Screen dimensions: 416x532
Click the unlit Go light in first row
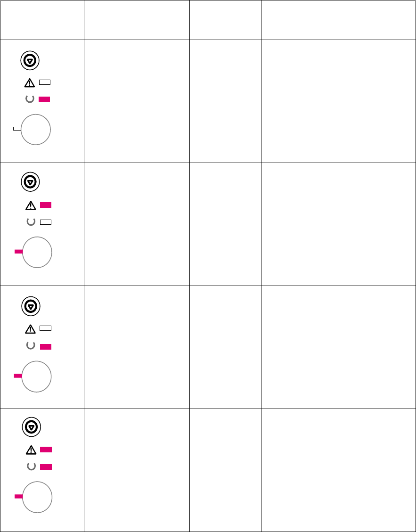17,129
